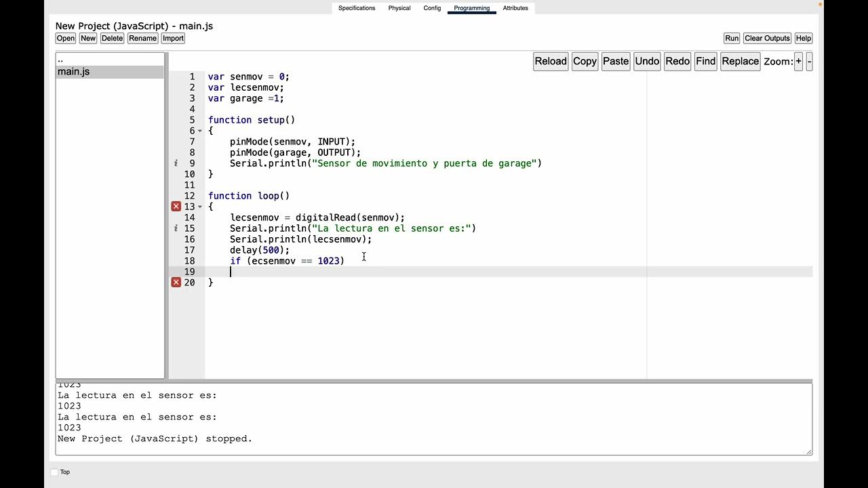
Task: Zoom in with the plus button
Action: point(798,61)
